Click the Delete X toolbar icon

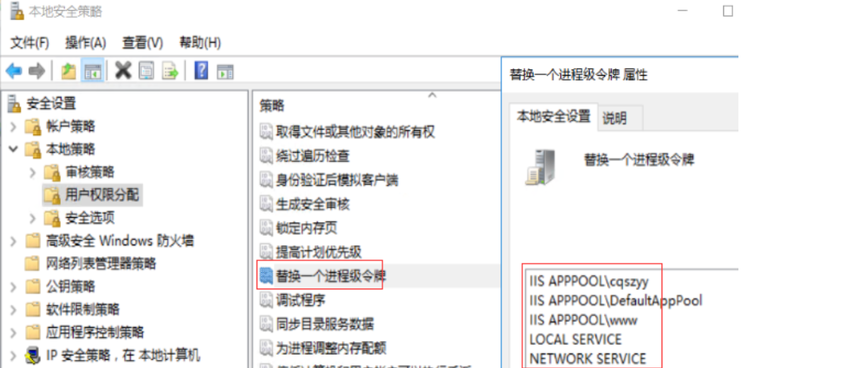[123, 71]
